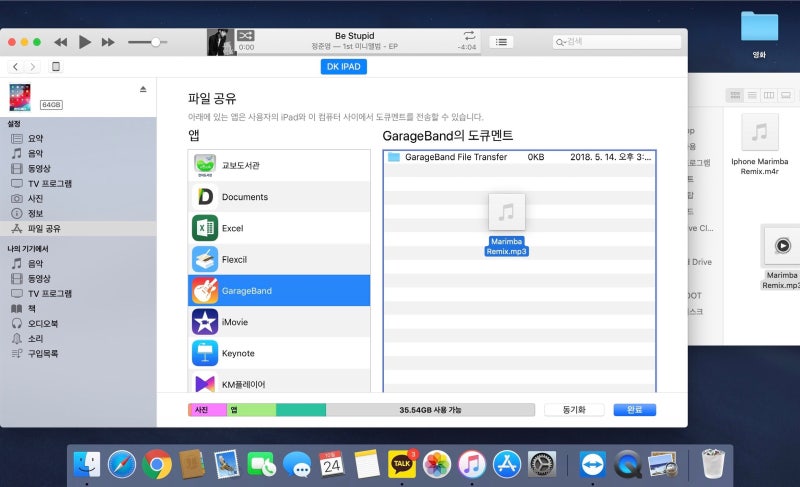Open the App Store from the Dock

coord(507,464)
